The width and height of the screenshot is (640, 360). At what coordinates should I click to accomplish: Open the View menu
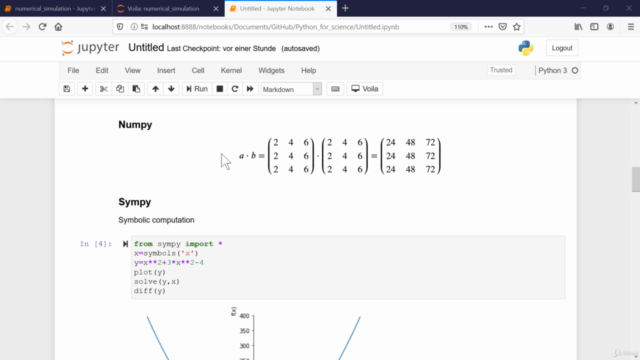coord(133,71)
